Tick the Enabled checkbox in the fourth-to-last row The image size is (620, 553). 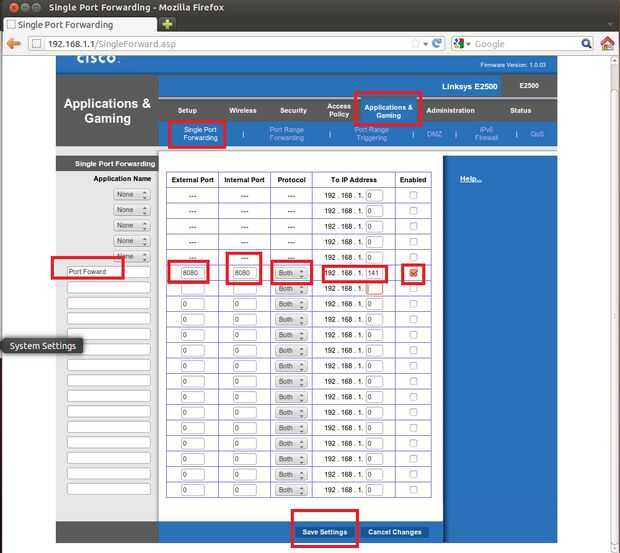point(413,443)
